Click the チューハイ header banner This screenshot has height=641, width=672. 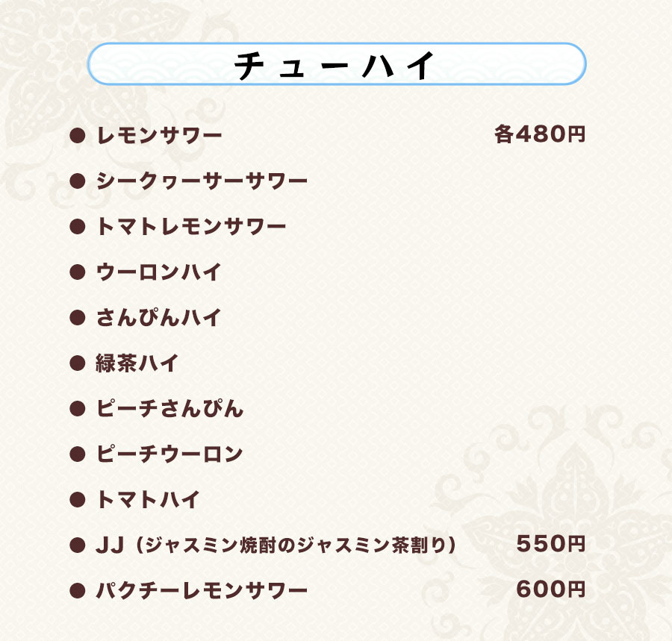pos(336,65)
